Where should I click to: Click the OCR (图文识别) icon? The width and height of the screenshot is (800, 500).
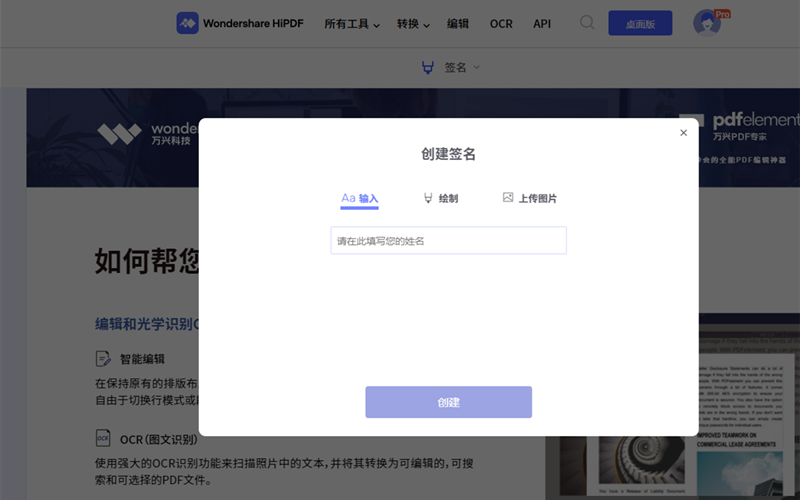(x=103, y=438)
